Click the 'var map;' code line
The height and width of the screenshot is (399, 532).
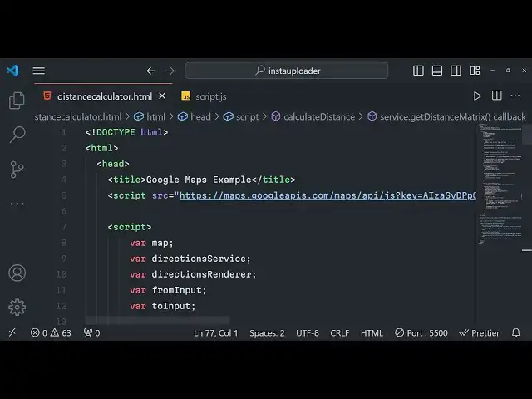click(x=151, y=243)
